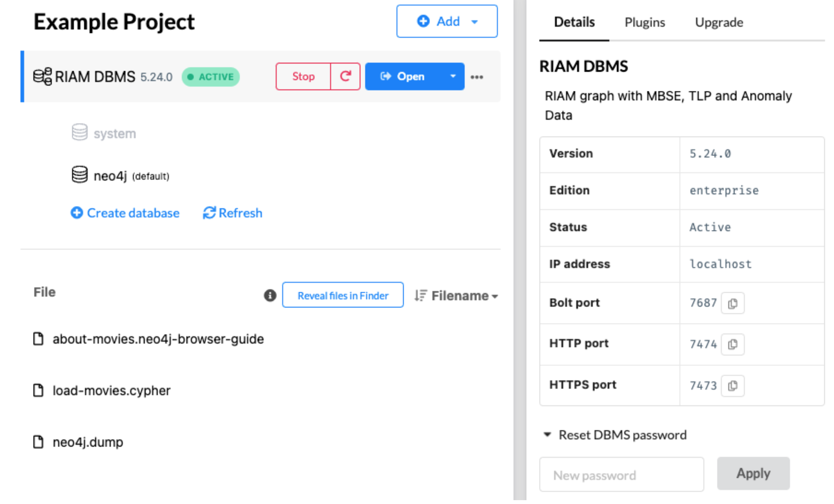Copy the Bolt port 7687 value

point(733,303)
